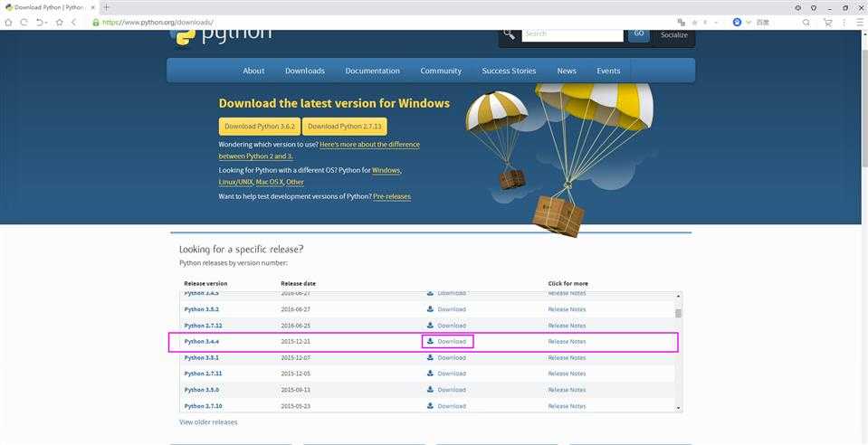Click the Download Python 3.6.2 button
The height and width of the screenshot is (445, 868).
click(x=260, y=127)
